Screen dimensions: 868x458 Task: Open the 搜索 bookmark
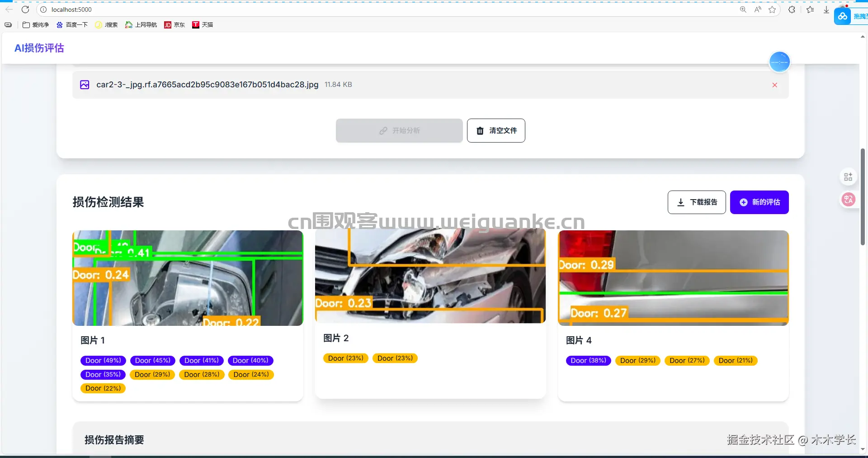(106, 25)
